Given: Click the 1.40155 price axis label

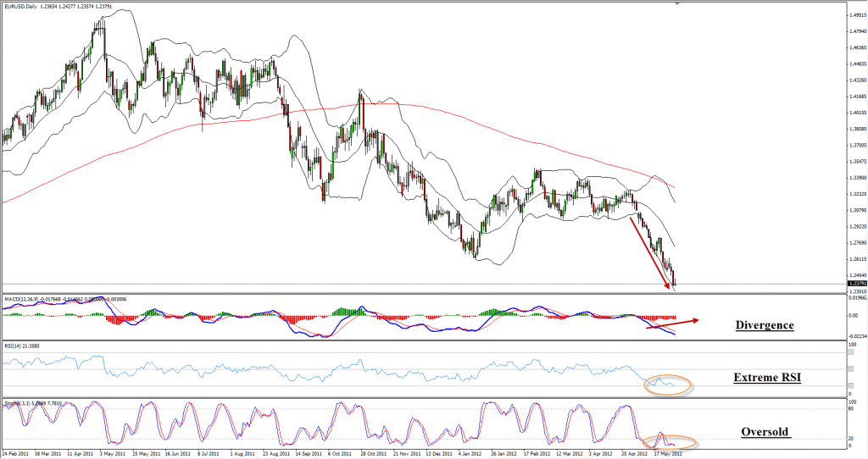Looking at the screenshot, I should click(x=858, y=113).
